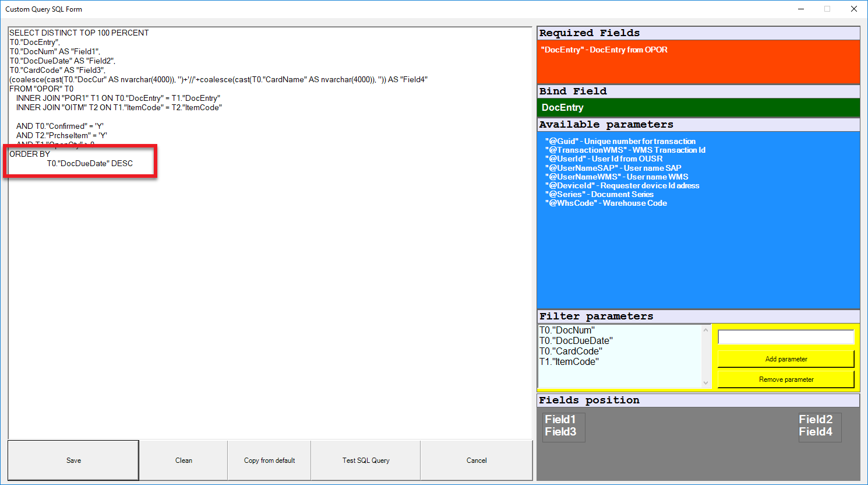This screenshot has height=485, width=868.
Task: Select T1."ItemCode" filter parameter
Action: tap(569, 362)
